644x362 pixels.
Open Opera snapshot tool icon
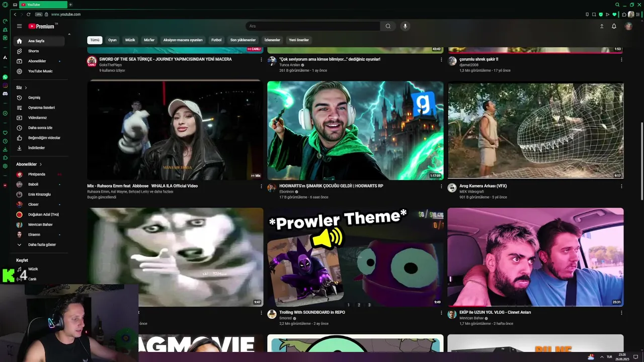(594, 15)
